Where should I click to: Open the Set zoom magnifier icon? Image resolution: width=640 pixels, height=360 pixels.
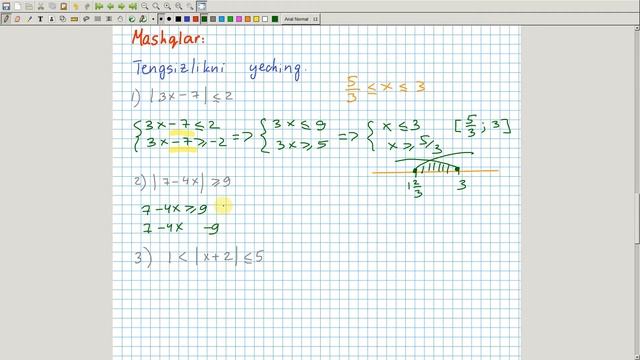point(190,7)
